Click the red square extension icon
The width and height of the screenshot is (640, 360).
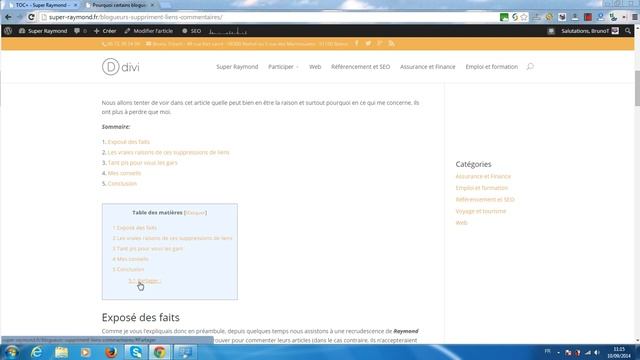click(x=588, y=17)
